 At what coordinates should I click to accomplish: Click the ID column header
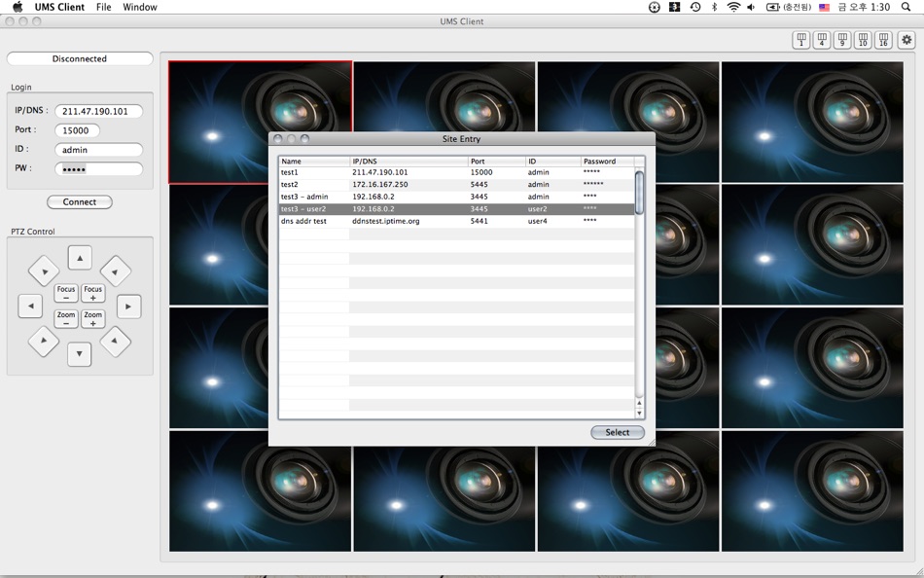(x=553, y=161)
